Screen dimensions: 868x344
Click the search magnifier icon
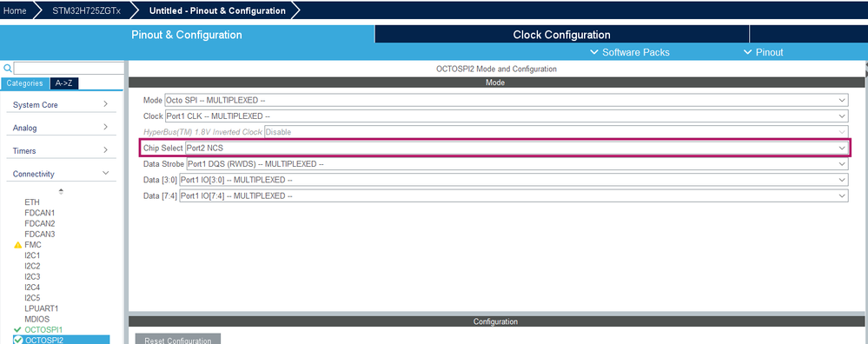pos(7,69)
